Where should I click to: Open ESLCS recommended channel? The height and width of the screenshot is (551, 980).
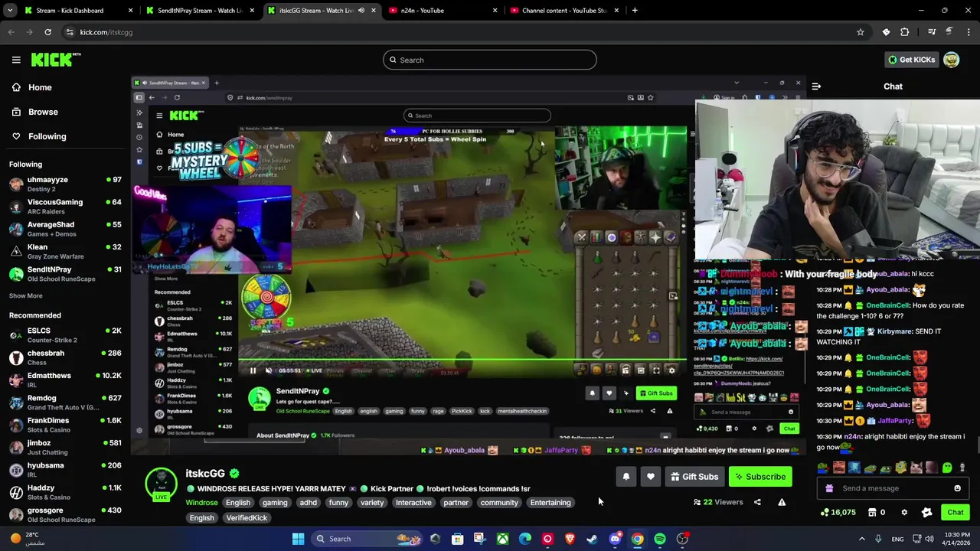pyautogui.click(x=65, y=335)
